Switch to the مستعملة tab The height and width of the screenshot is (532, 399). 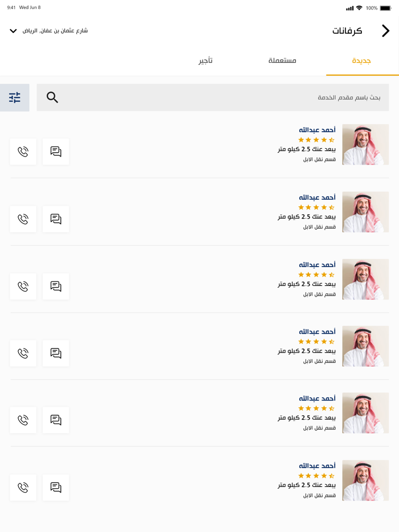click(282, 60)
